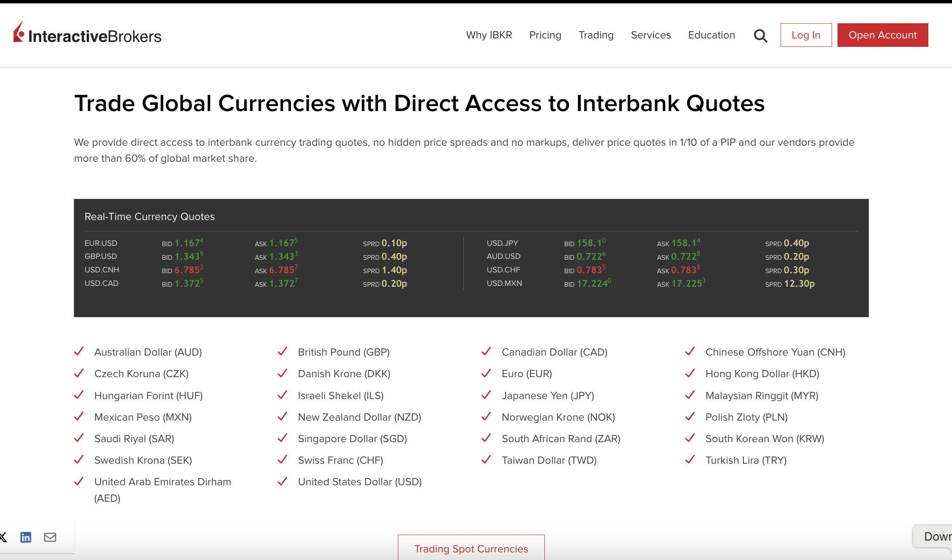Click the GBP.USD spread 0.40p

pos(394,257)
